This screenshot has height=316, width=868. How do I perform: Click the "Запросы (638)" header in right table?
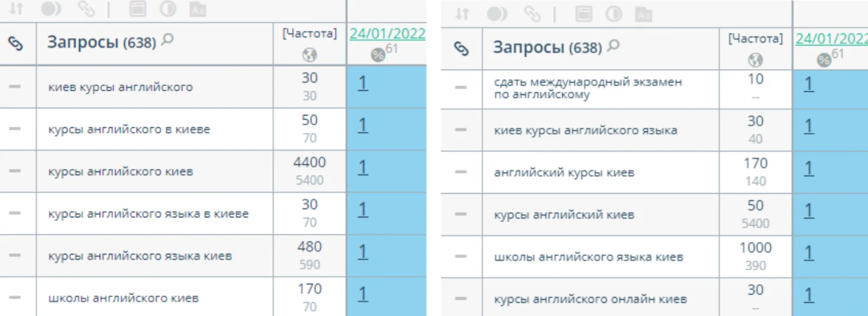[547, 48]
